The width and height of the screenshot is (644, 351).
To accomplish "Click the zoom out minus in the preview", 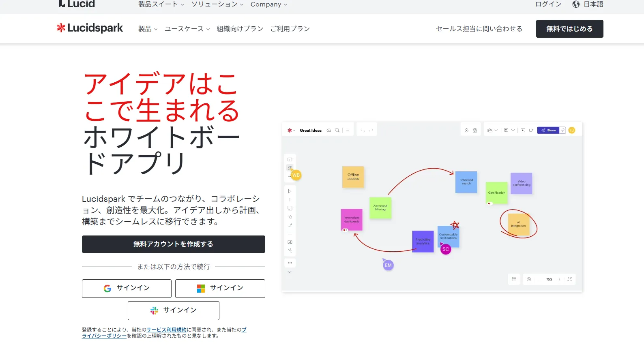I will 539,279.
